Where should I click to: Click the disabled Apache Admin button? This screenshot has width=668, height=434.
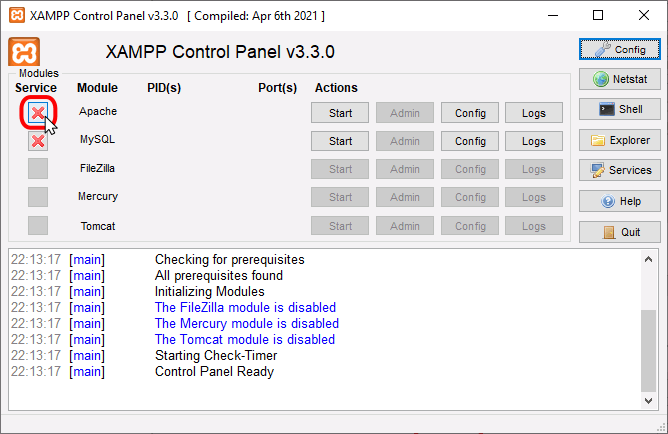pos(405,113)
